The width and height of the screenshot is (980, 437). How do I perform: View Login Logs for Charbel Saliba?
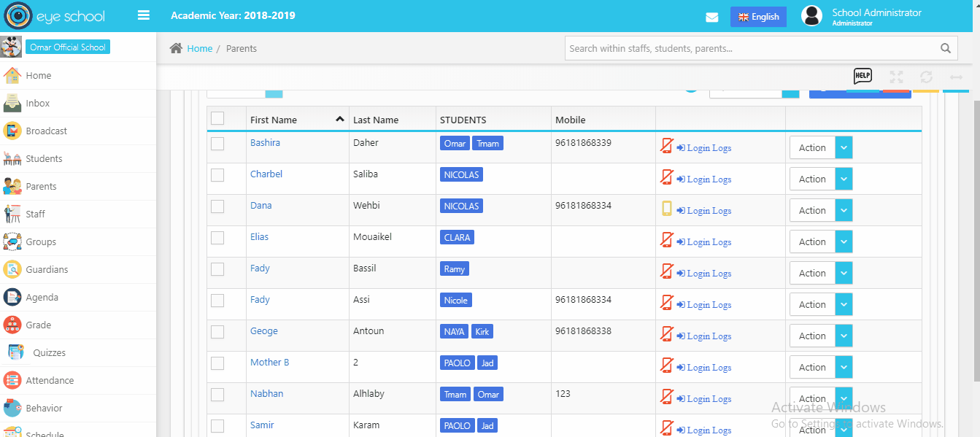click(x=704, y=179)
